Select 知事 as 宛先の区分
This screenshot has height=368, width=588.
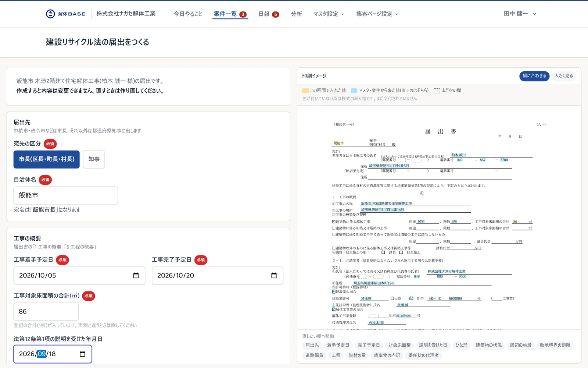tap(94, 159)
